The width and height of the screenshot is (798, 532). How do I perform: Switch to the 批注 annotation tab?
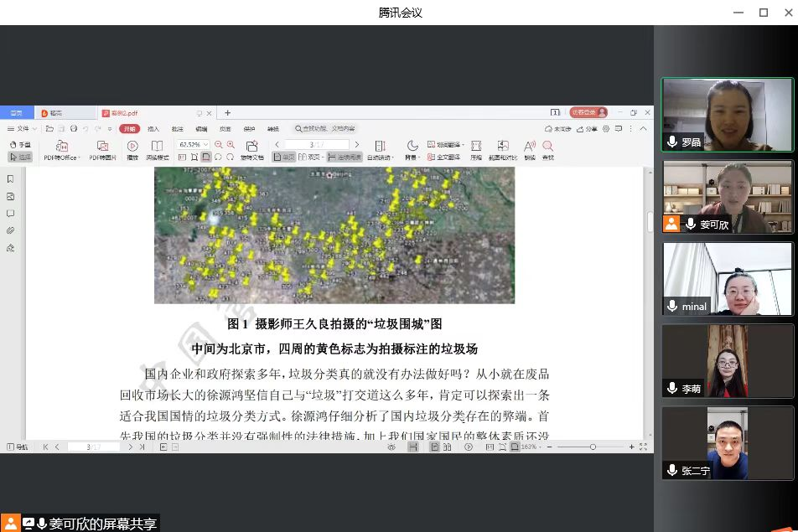click(x=177, y=129)
